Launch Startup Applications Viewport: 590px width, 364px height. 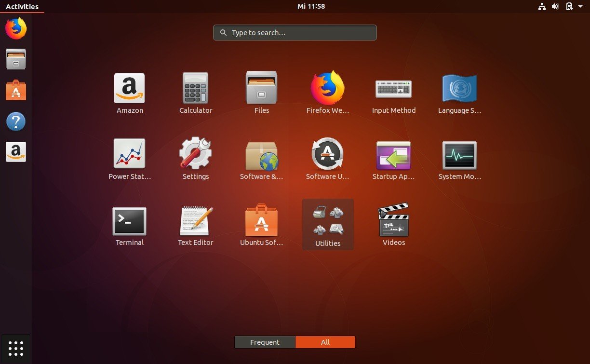click(394, 154)
